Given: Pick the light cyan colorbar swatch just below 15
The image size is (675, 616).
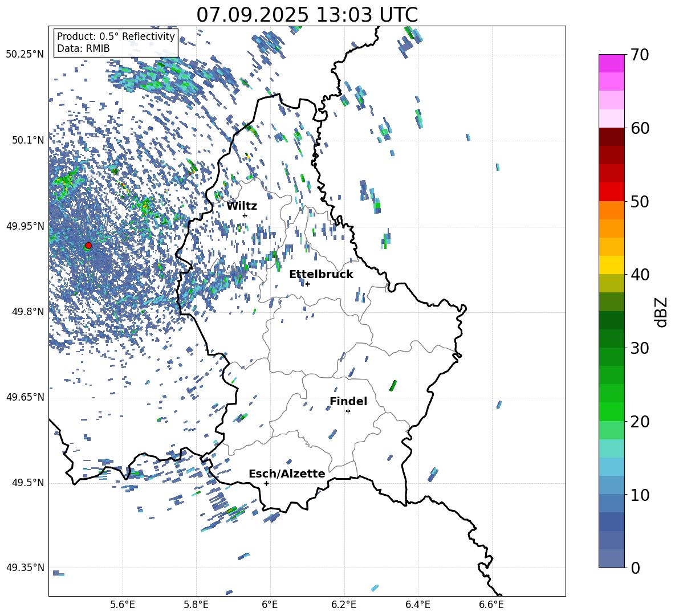Looking at the screenshot, I should pyautogui.click(x=611, y=467).
